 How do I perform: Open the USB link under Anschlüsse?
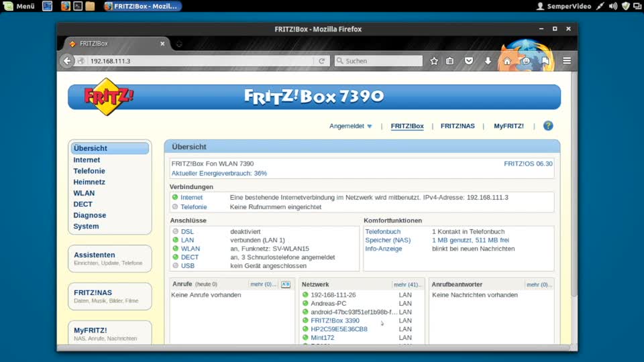pyautogui.click(x=187, y=266)
